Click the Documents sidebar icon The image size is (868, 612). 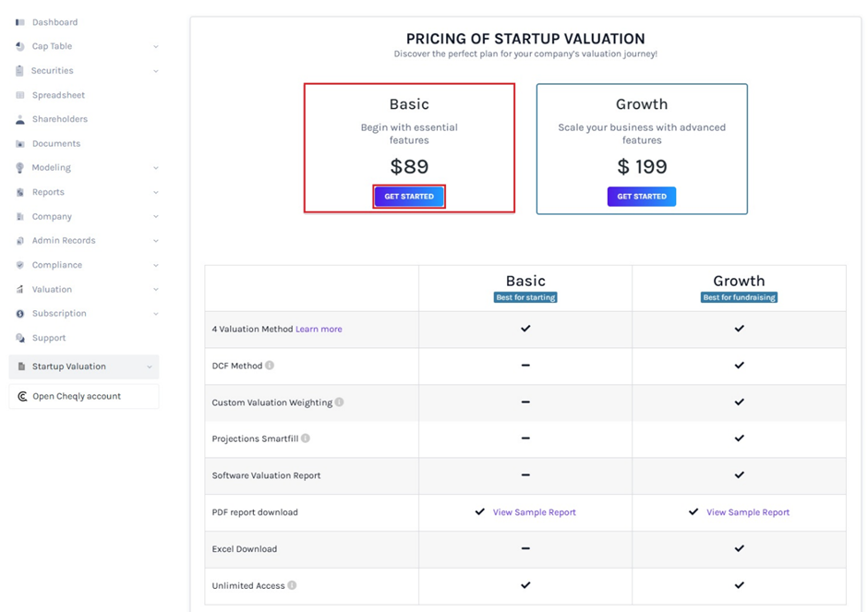pyautogui.click(x=23, y=143)
